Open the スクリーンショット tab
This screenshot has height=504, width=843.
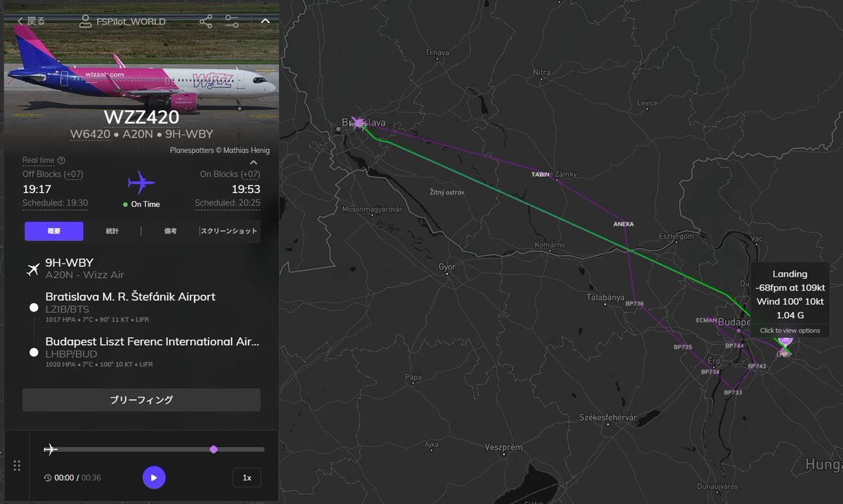tap(230, 231)
